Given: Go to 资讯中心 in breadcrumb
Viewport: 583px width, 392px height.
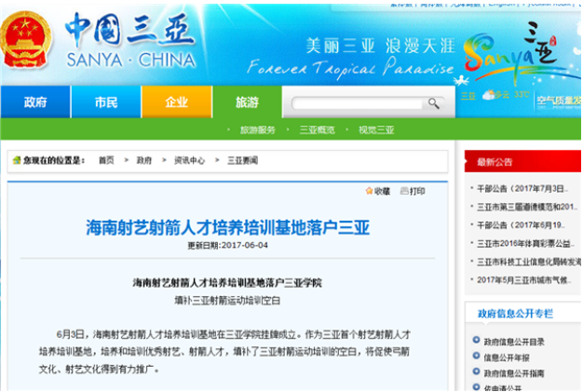Looking at the screenshot, I should (x=190, y=160).
